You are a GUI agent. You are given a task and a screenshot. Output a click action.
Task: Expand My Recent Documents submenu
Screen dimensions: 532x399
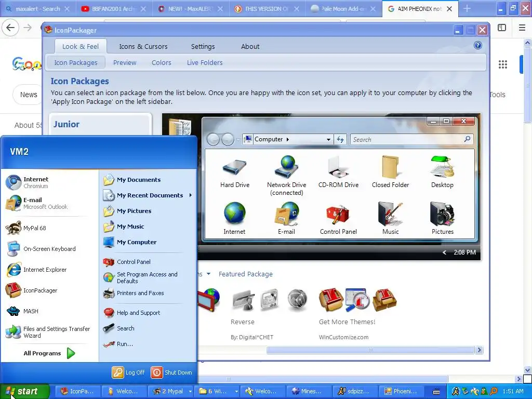191,195
